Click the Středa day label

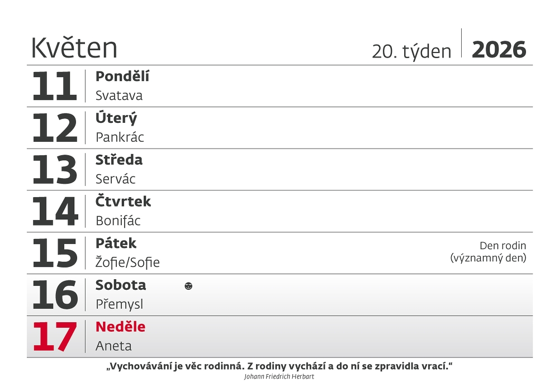(x=119, y=160)
